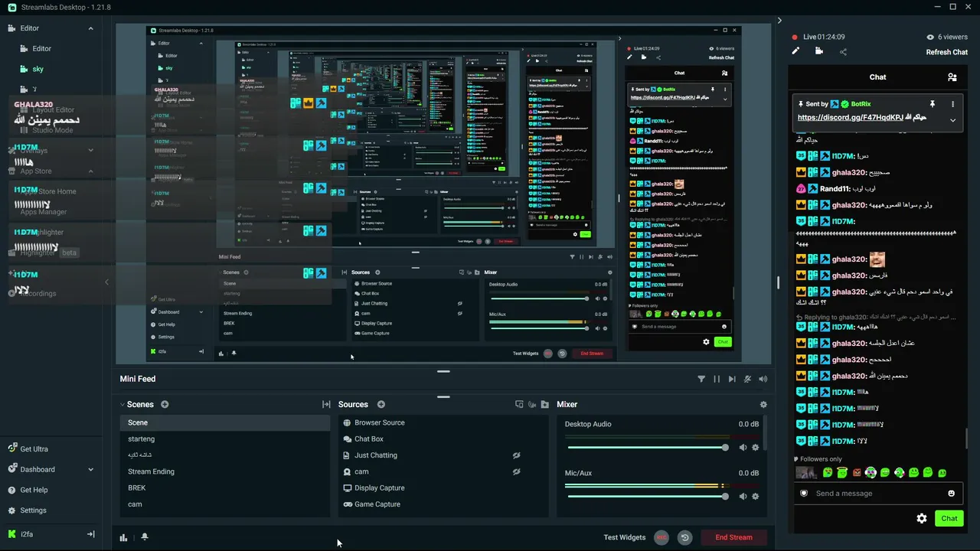Image resolution: width=980 pixels, height=551 pixels.
Task: Adjust the Desktop Audio volume slider
Action: (647, 448)
